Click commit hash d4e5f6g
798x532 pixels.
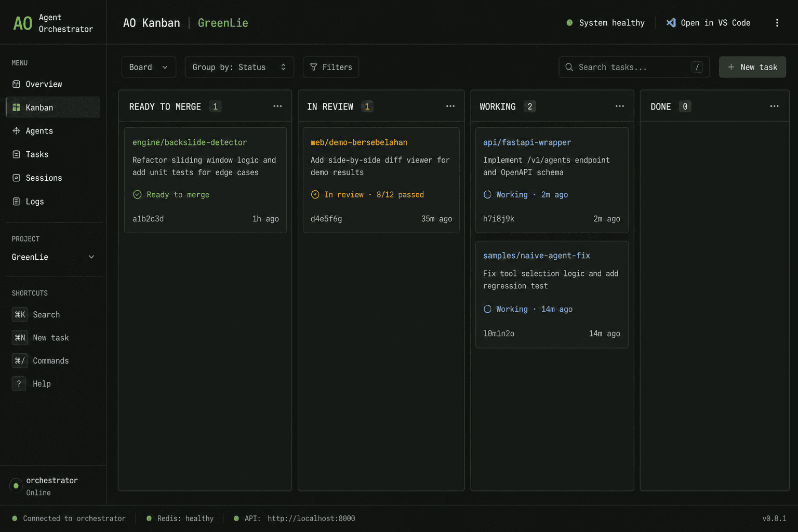tap(326, 219)
